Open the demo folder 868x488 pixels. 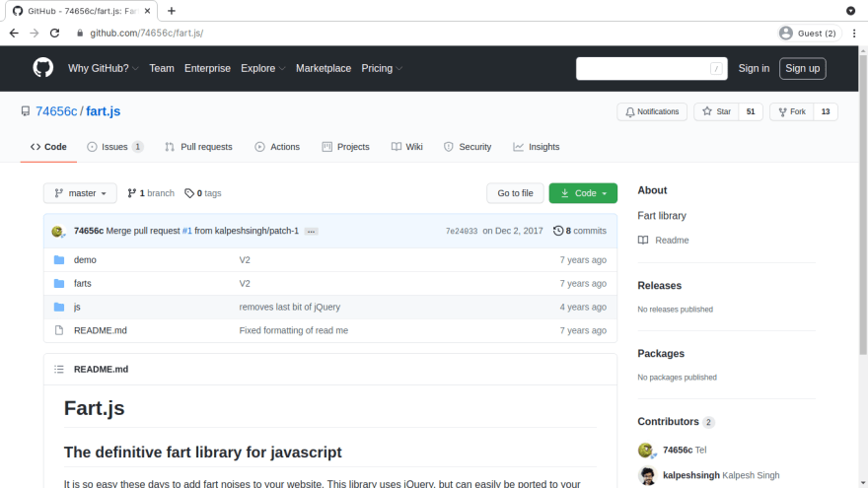(x=85, y=260)
